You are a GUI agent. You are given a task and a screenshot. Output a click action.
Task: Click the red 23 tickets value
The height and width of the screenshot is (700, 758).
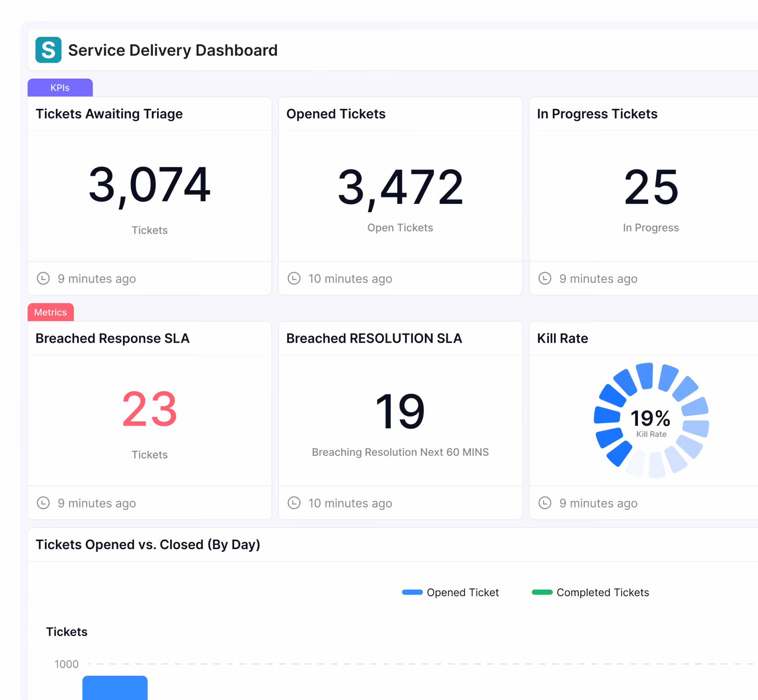(x=150, y=409)
